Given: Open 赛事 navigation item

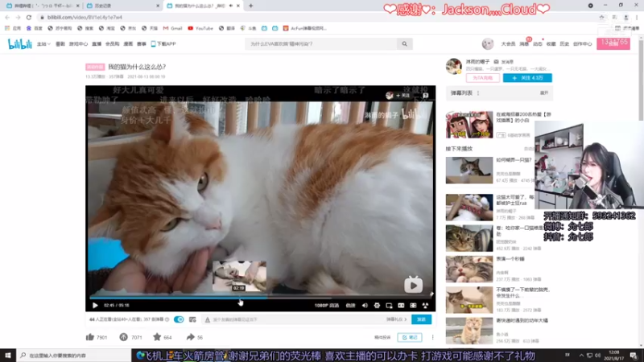Looking at the screenshot, I should pyautogui.click(x=142, y=44).
